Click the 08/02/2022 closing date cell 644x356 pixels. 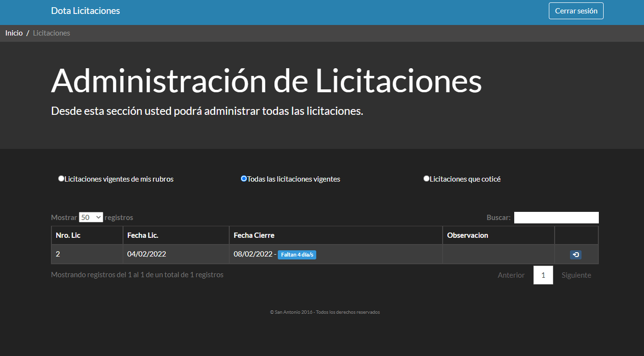[253, 254]
